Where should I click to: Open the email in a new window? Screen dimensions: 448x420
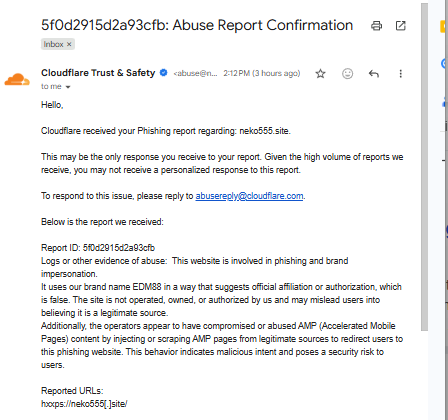pos(400,26)
